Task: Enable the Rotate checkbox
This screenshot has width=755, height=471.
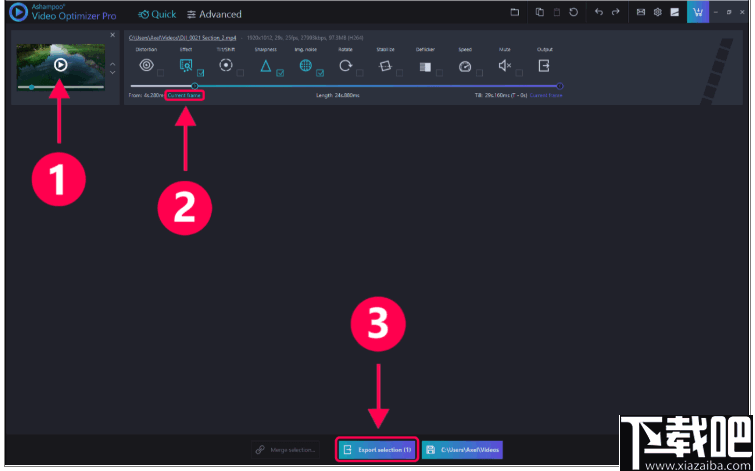Action: coord(360,73)
